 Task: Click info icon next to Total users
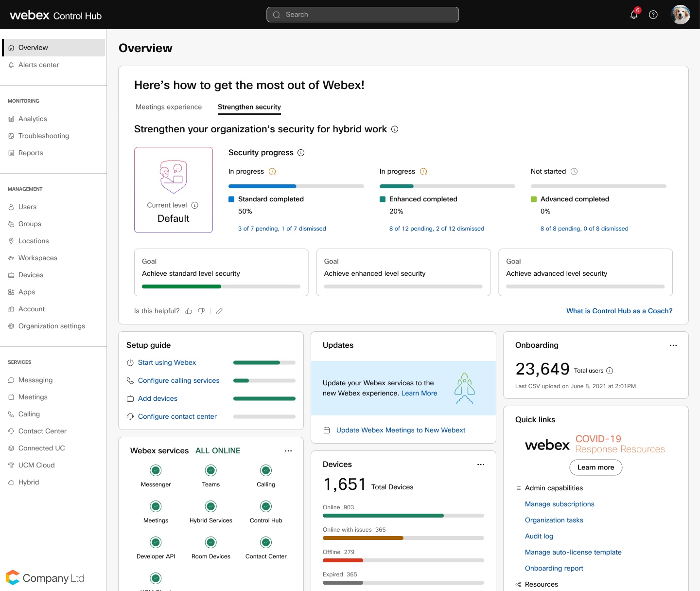pos(610,371)
